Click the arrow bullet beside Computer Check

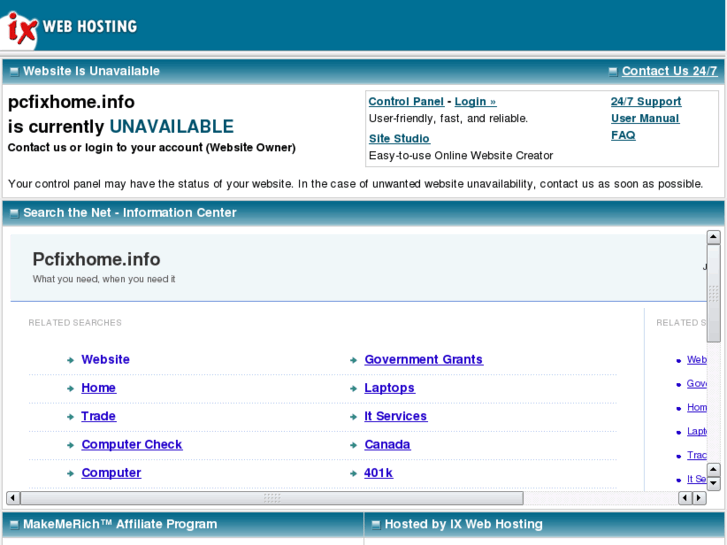pyautogui.click(x=70, y=445)
